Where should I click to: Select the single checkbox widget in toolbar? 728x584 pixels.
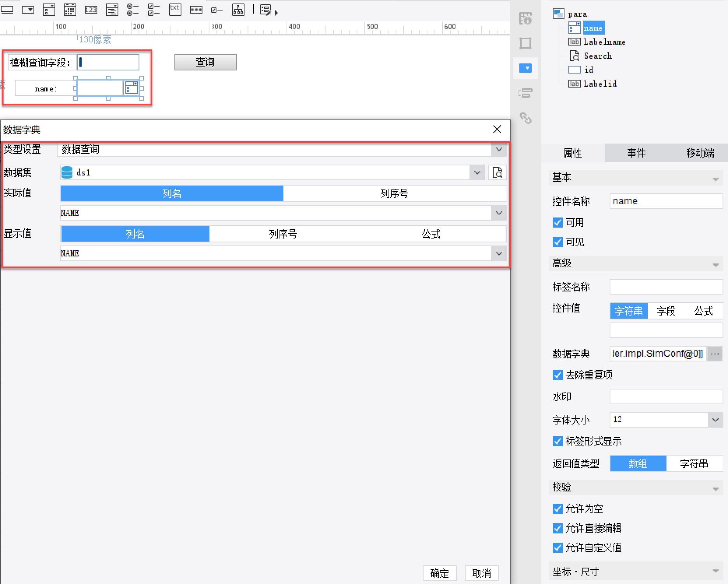(x=217, y=10)
